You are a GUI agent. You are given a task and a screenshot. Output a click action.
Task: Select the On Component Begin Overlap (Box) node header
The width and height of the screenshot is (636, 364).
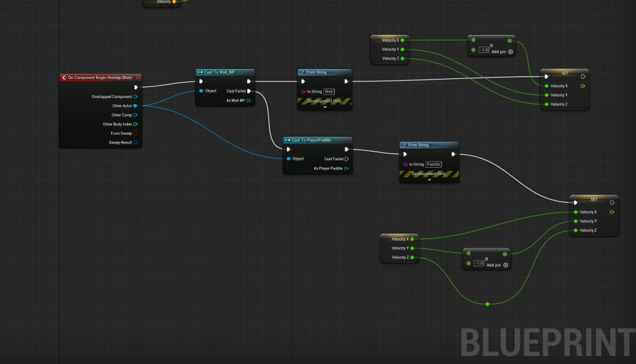click(95, 78)
